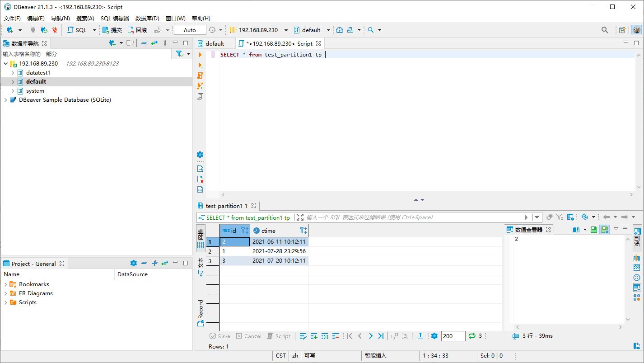644x363 pixels.
Task: Toggle link with editor in the database navigator
Action: pos(154,43)
